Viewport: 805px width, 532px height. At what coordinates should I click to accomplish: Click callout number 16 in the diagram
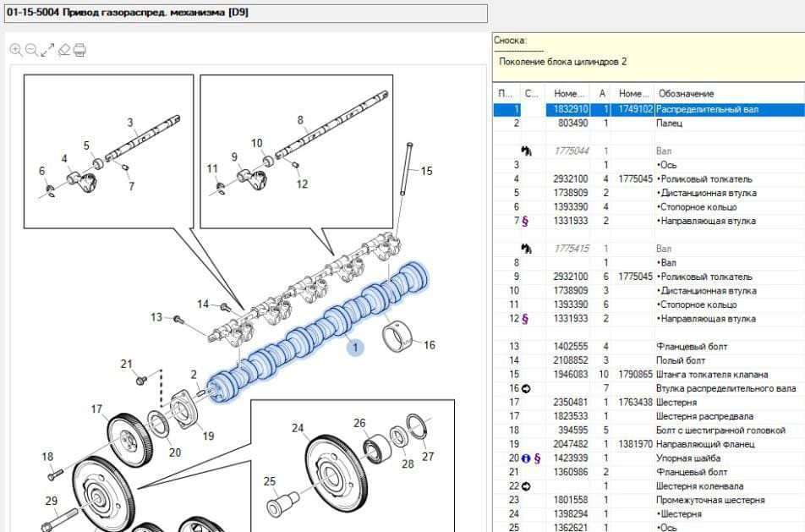click(430, 344)
